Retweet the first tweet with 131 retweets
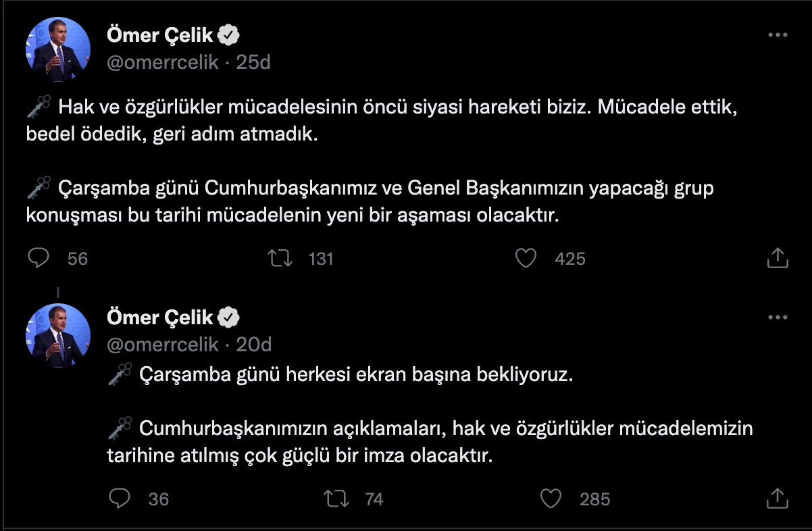812x531 pixels. click(x=279, y=257)
